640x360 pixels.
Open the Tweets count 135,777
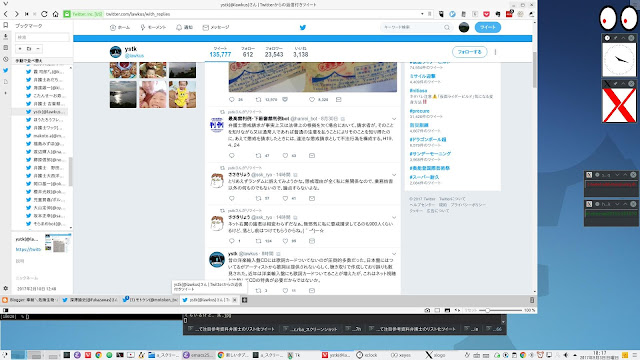pyautogui.click(x=220, y=52)
